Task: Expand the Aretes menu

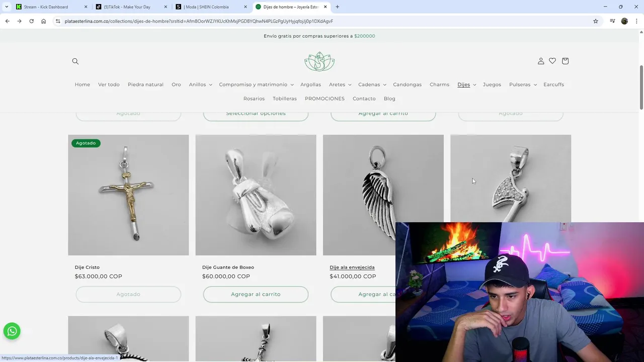Action: [340, 84]
